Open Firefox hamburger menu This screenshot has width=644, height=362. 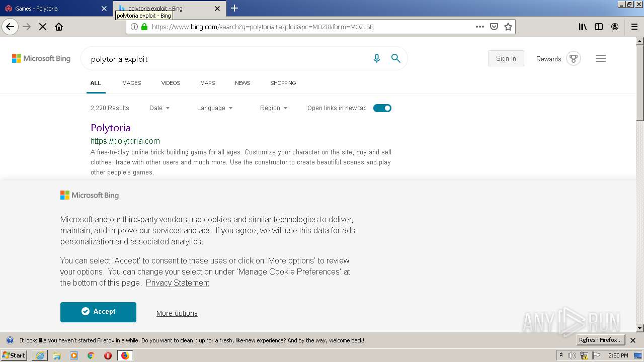click(634, 27)
